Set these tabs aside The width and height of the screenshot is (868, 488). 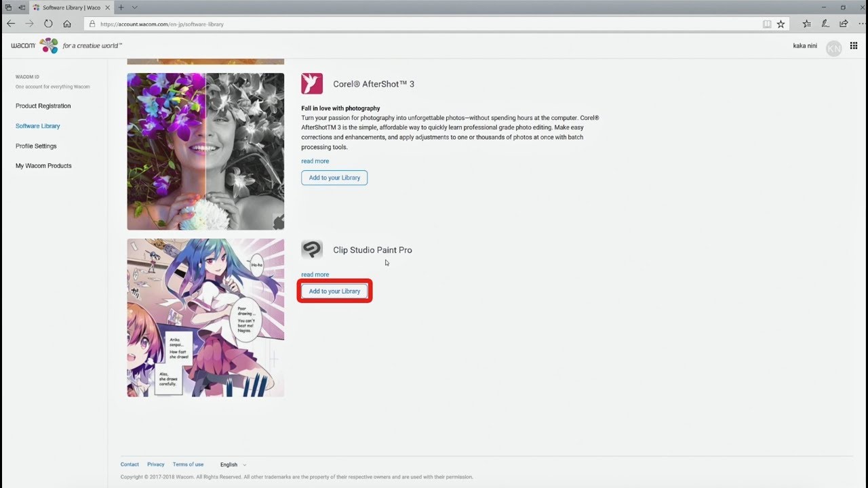tap(22, 7)
